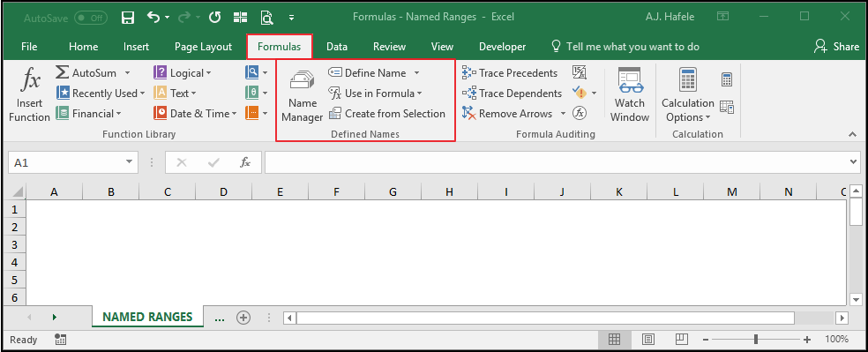Open the Financial functions dropdown

[88, 114]
